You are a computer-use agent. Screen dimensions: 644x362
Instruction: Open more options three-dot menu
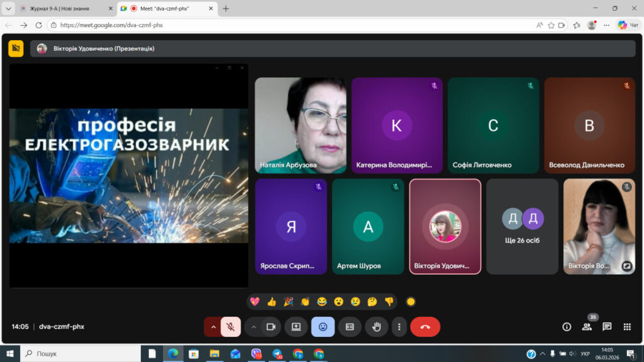[x=399, y=327]
